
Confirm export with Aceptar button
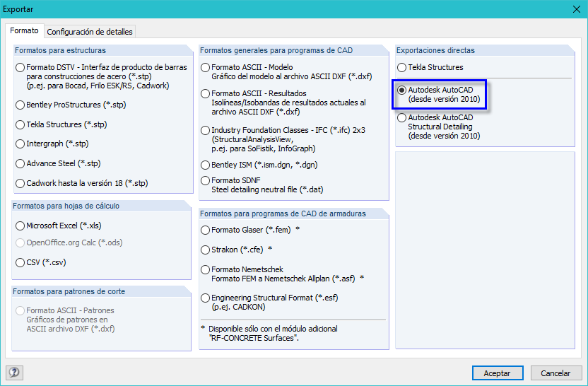point(498,373)
